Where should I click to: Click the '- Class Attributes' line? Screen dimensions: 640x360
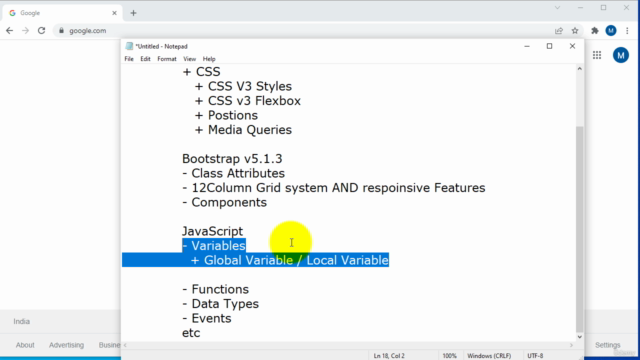233,173
